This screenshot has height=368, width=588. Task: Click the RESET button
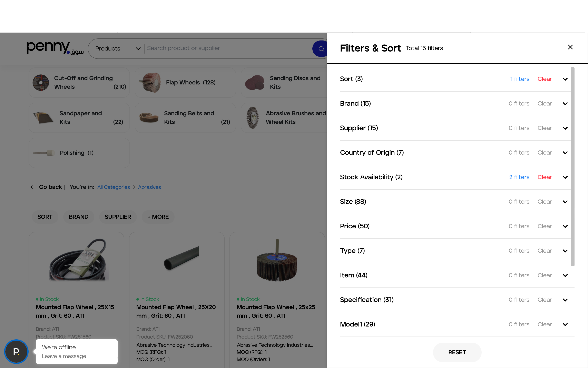pos(457,352)
